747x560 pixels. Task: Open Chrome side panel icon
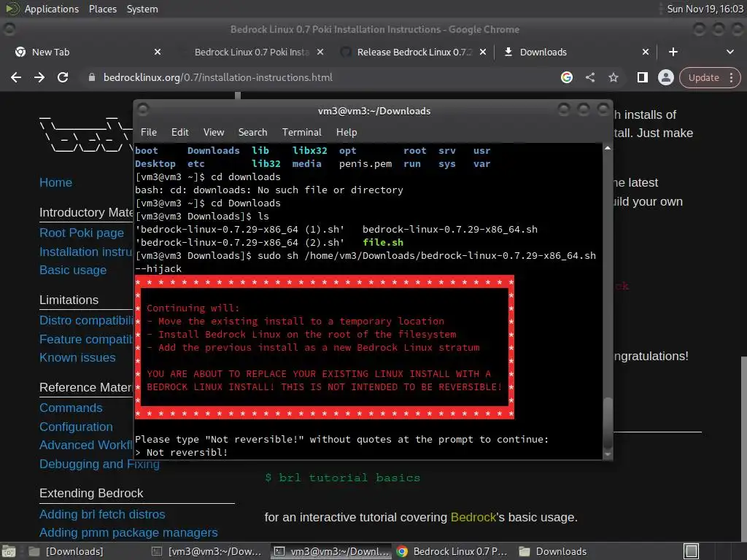coord(642,77)
